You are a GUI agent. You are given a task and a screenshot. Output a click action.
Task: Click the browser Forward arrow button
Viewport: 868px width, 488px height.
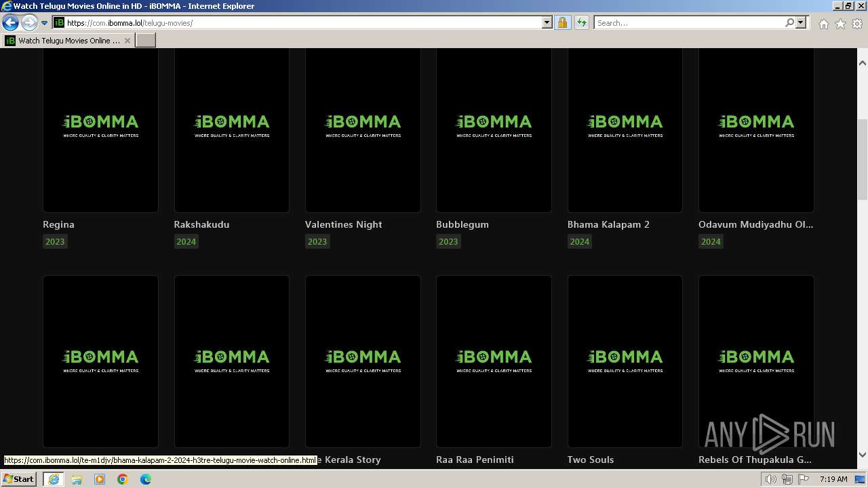(x=29, y=23)
